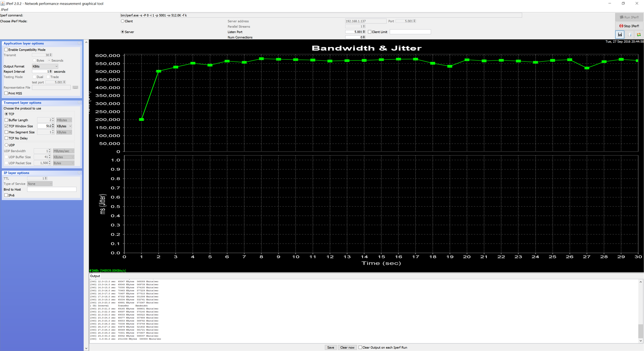The height and width of the screenshot is (351, 644).
Task: Collapse the Transport layer options panel
Action: click(x=79, y=102)
